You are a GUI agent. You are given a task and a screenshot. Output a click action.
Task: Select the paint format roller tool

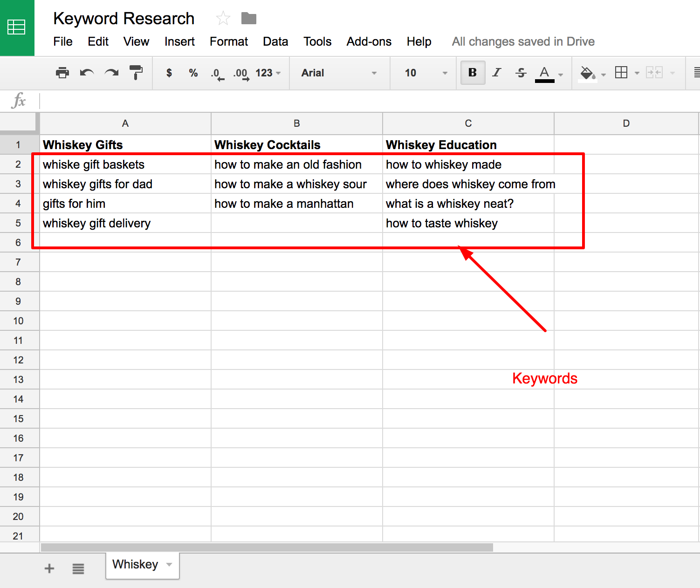136,73
